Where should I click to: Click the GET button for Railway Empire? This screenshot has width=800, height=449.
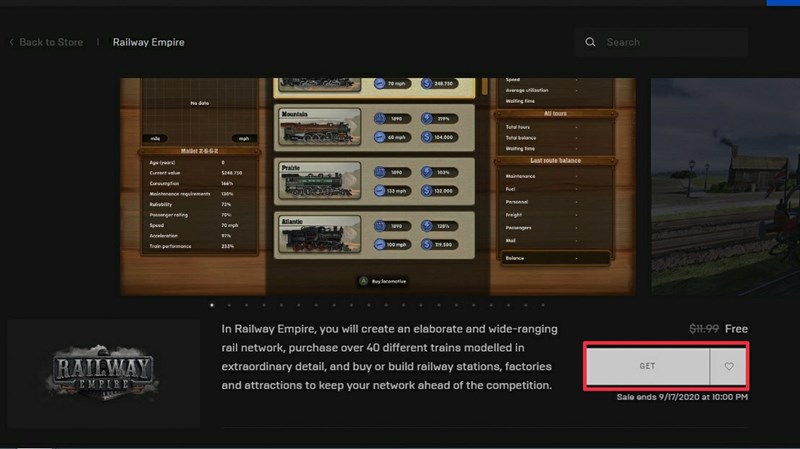tap(647, 366)
